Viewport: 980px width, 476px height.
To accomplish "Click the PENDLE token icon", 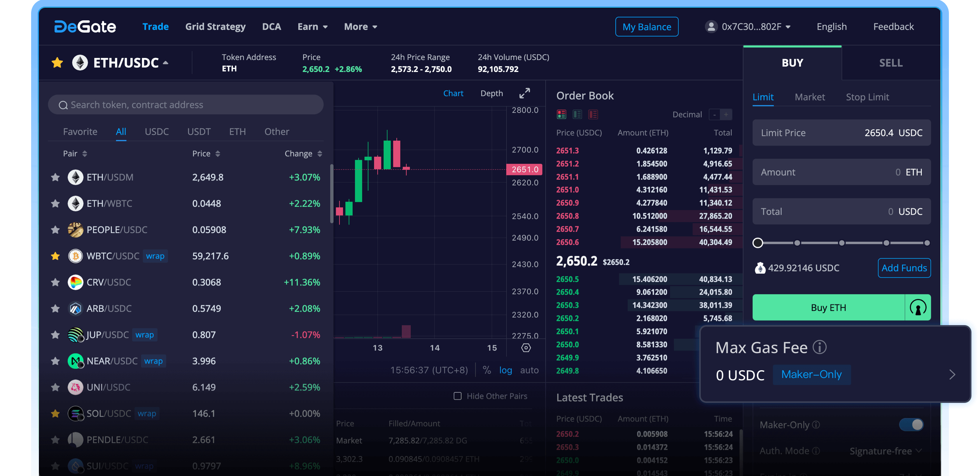I will 75,440.
